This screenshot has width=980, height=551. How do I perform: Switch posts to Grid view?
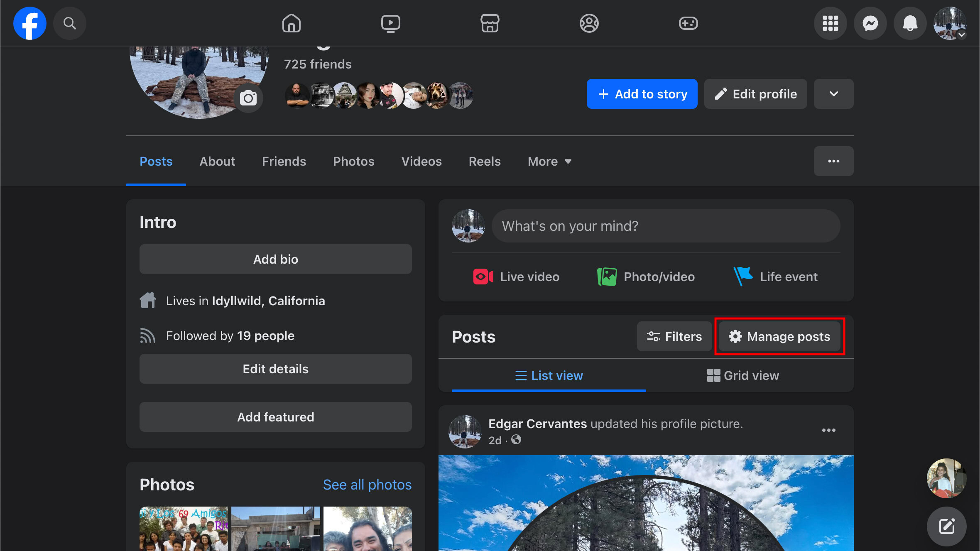[x=743, y=375]
